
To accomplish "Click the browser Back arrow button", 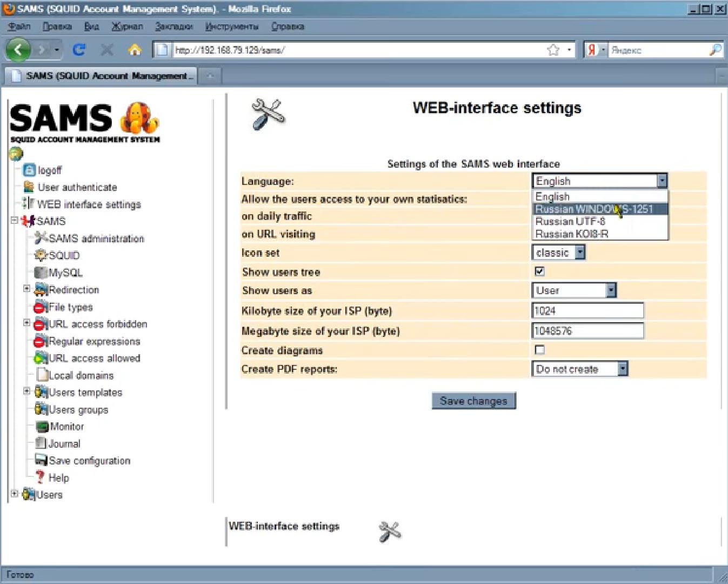I will 18,50.
